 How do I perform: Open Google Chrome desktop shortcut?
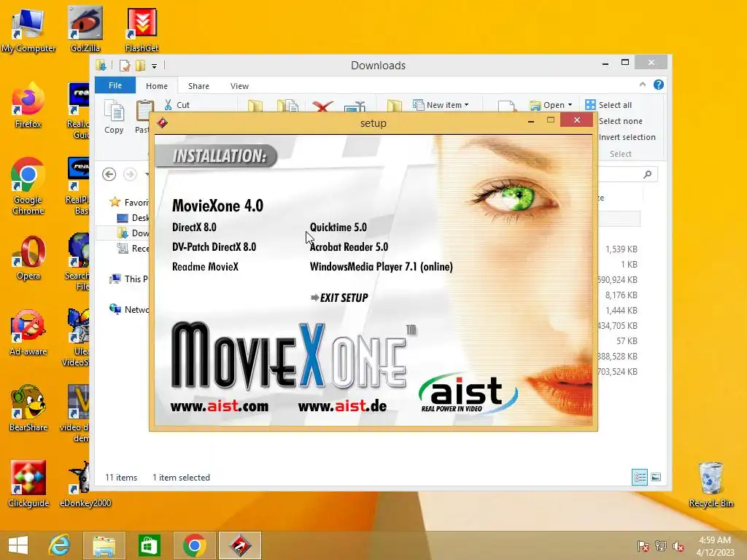tap(28, 186)
